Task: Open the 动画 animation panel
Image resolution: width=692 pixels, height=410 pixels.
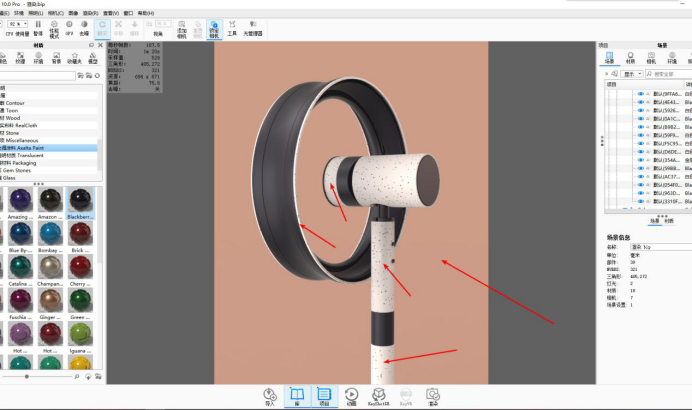Action: click(x=351, y=396)
